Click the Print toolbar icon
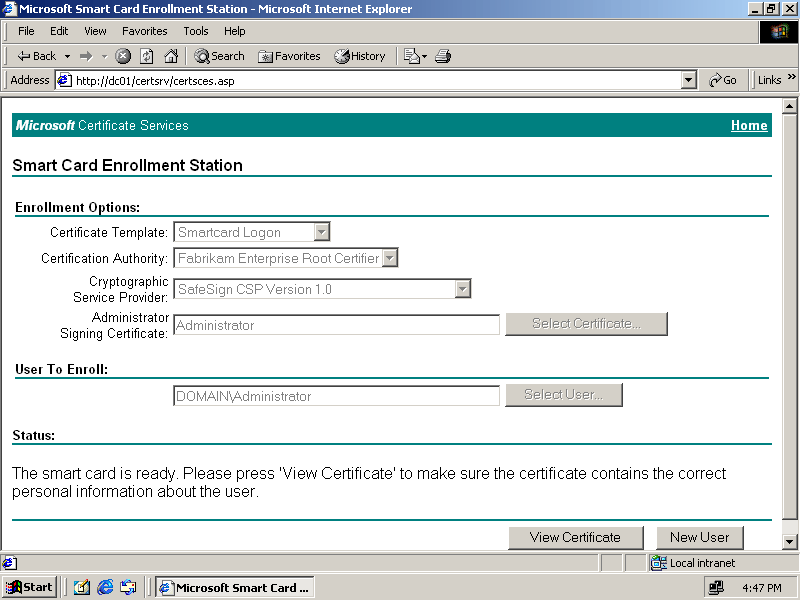The image size is (800, 600). [443, 56]
